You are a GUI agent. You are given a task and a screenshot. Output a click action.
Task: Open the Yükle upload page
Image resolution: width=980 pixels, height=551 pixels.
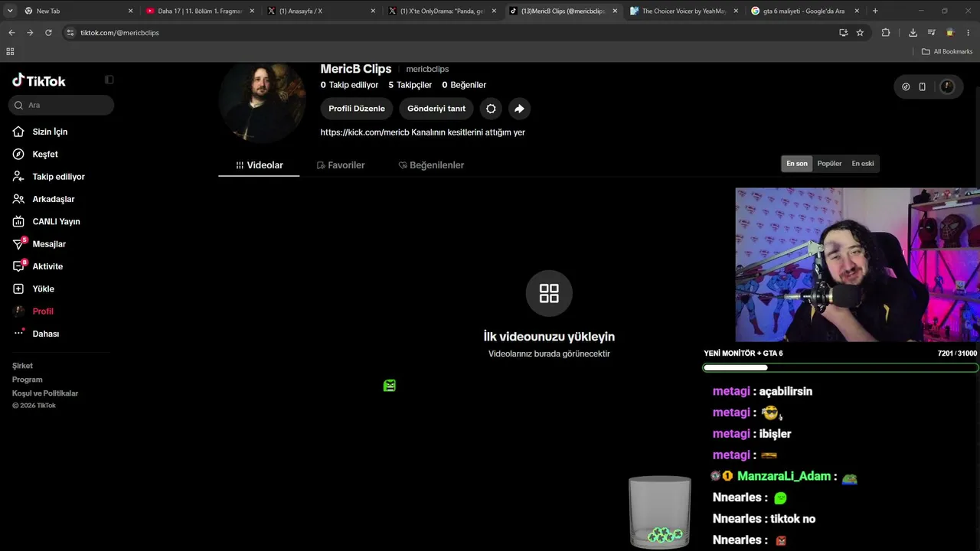[34, 289]
